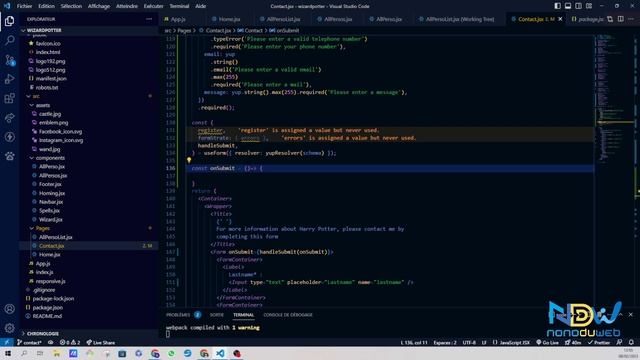Open WhatsApp from the taskbar
The image size is (640, 360).
tap(171, 353)
